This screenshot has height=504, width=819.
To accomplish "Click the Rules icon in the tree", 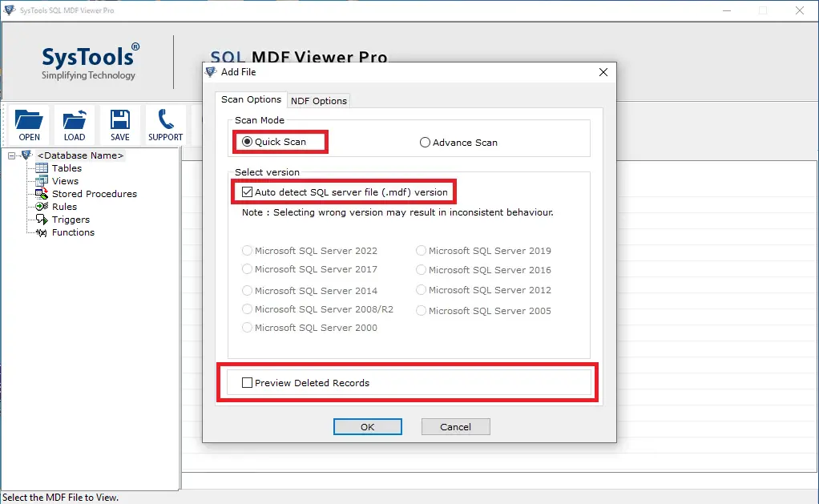I will [x=41, y=207].
